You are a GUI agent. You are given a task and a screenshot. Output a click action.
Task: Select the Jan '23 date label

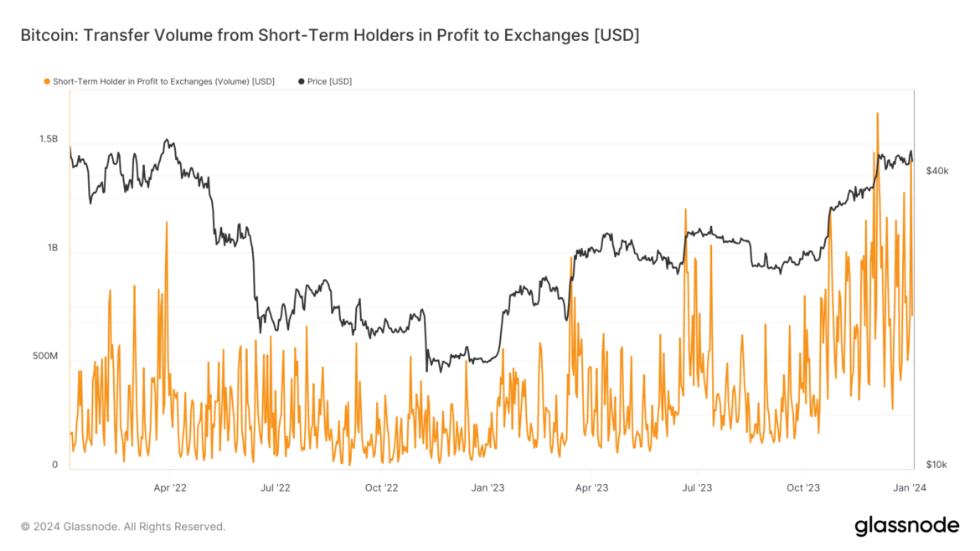(487, 486)
